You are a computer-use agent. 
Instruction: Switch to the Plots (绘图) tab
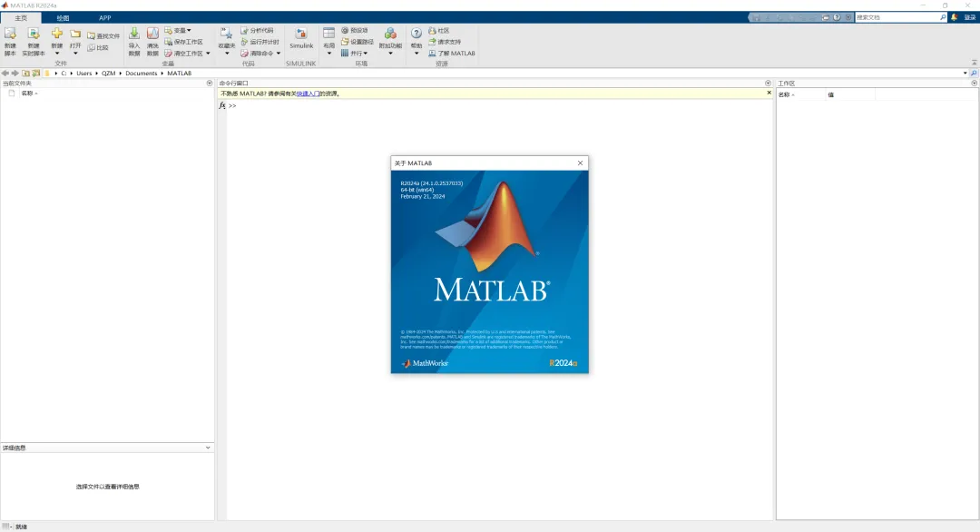point(64,18)
